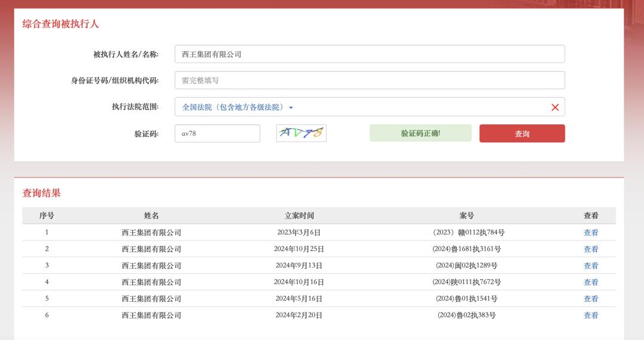
Task: Click the 验证码 input field
Action: pos(217,134)
